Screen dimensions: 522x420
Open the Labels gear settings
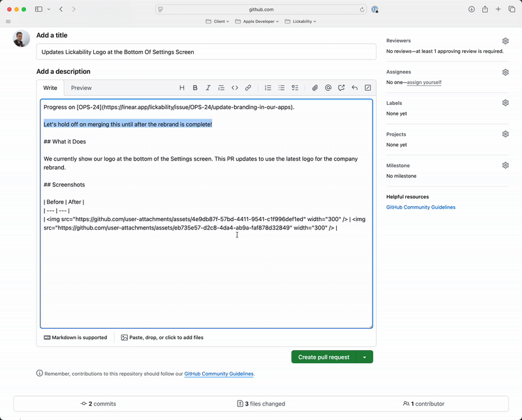pos(505,103)
